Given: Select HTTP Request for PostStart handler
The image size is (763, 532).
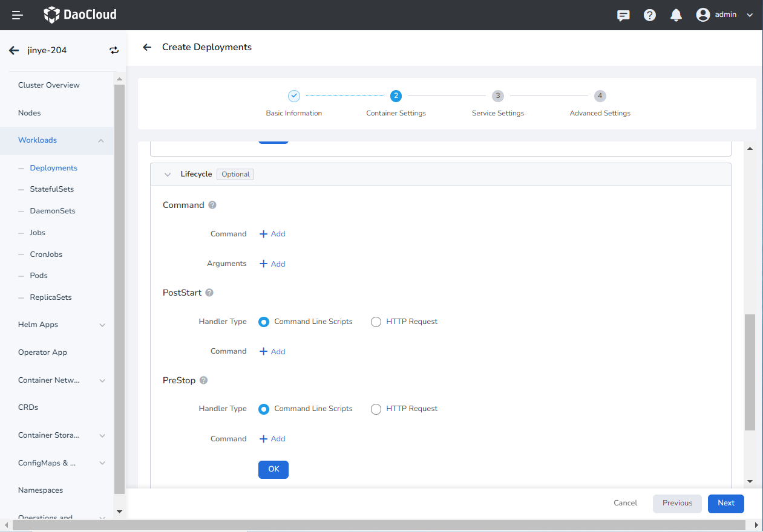Looking at the screenshot, I should pyautogui.click(x=376, y=322).
